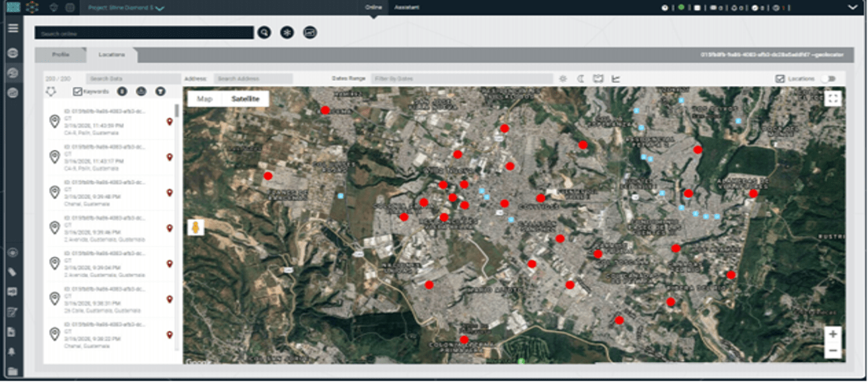Click the bell notifications icon in sidebar
The image size is (868, 382).
pos(12,352)
